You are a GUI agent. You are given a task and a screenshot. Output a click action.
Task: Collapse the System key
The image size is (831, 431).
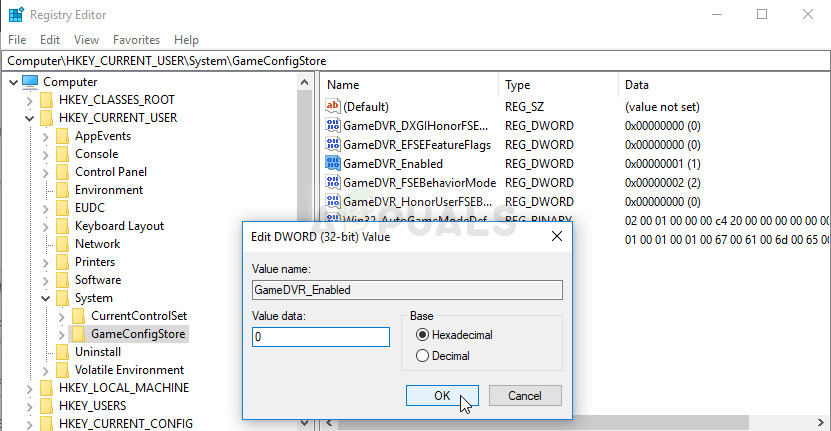click(46, 298)
